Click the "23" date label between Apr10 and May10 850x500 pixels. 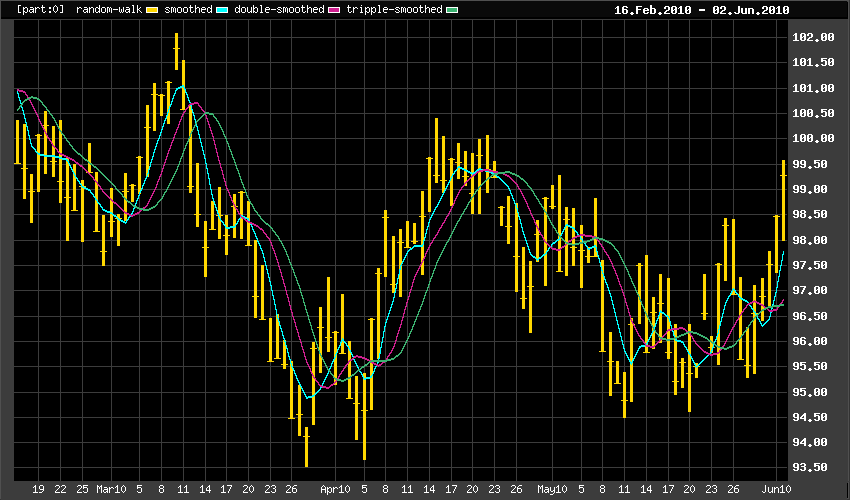tap(494, 489)
